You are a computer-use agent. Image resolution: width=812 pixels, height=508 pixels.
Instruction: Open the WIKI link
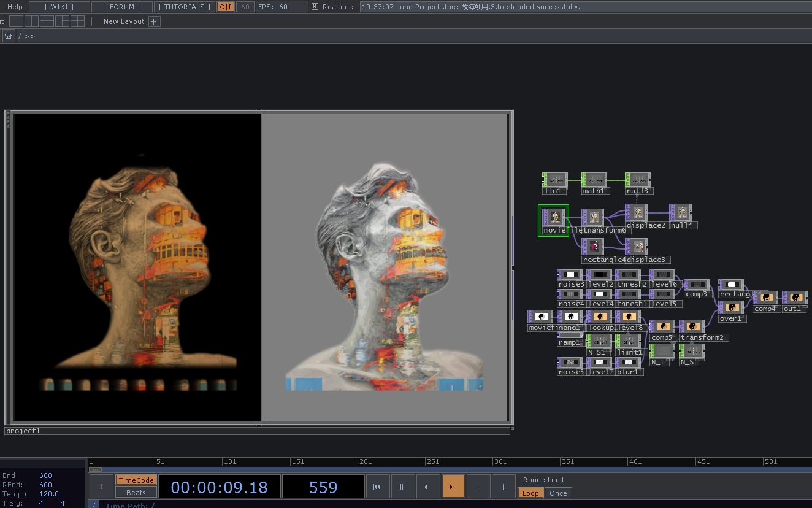(59, 7)
